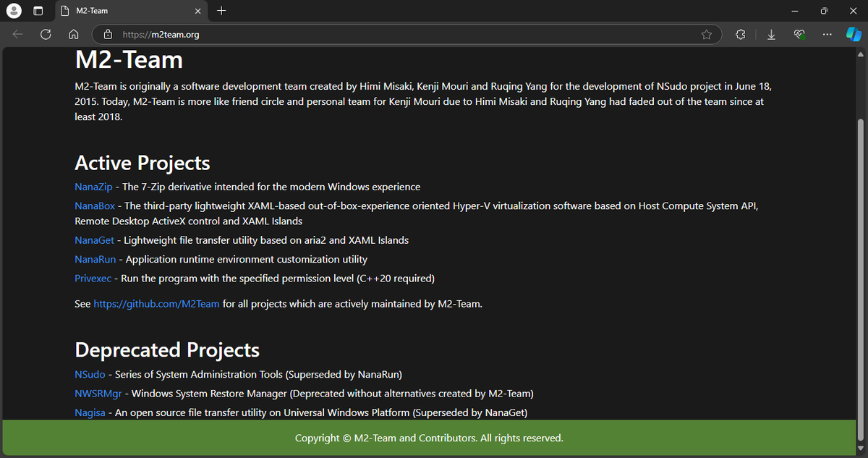Open Browser essentials heart icon
This screenshot has height=458, width=868.
[799, 34]
